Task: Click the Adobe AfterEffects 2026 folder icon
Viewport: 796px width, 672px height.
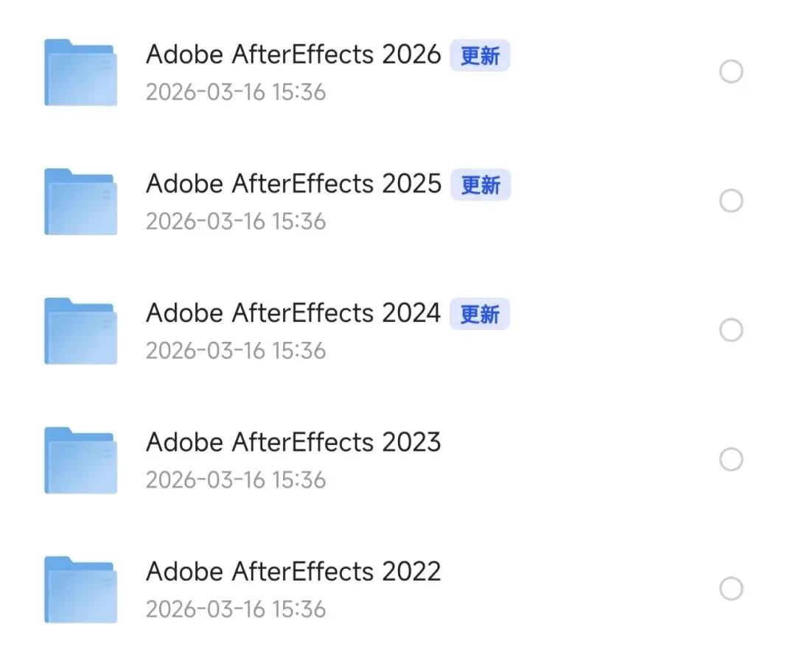Action: tap(80, 72)
